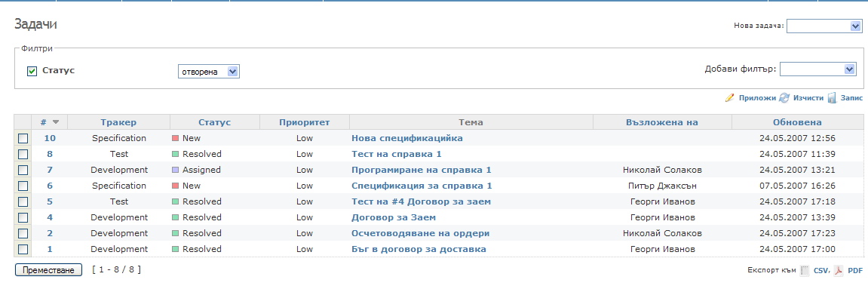Click the Изчисти link
The image size is (868, 289).
point(808,98)
